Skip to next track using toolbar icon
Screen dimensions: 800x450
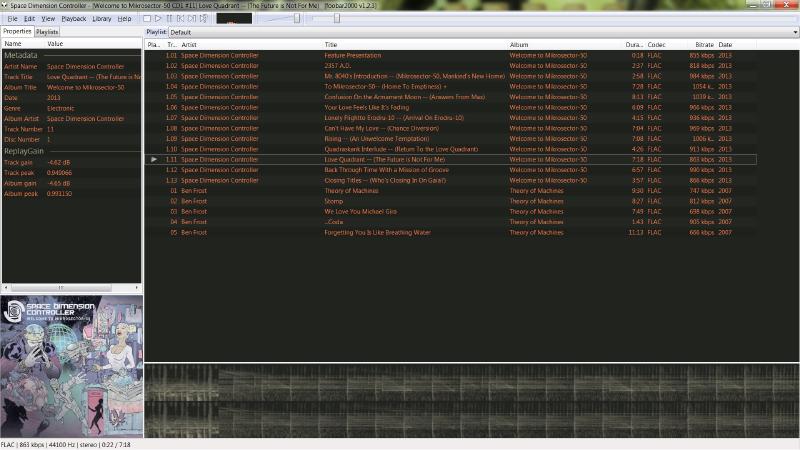tap(192, 18)
